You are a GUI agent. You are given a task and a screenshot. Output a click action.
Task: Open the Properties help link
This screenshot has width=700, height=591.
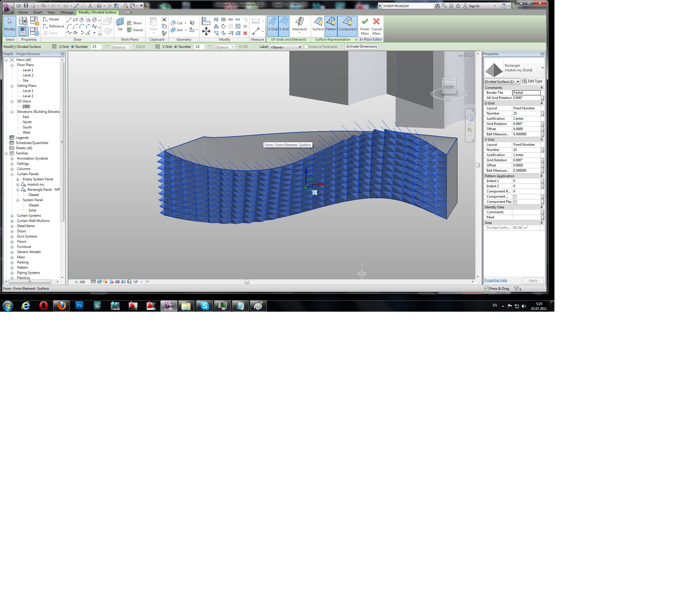pyautogui.click(x=495, y=280)
